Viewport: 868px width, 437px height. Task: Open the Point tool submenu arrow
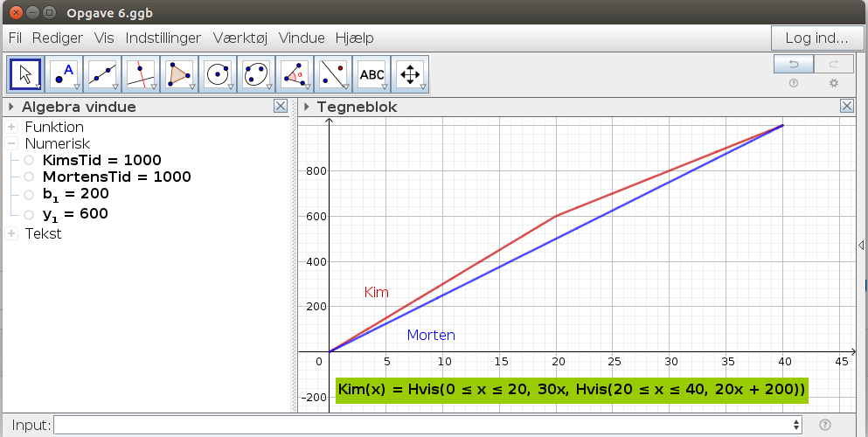(x=77, y=87)
